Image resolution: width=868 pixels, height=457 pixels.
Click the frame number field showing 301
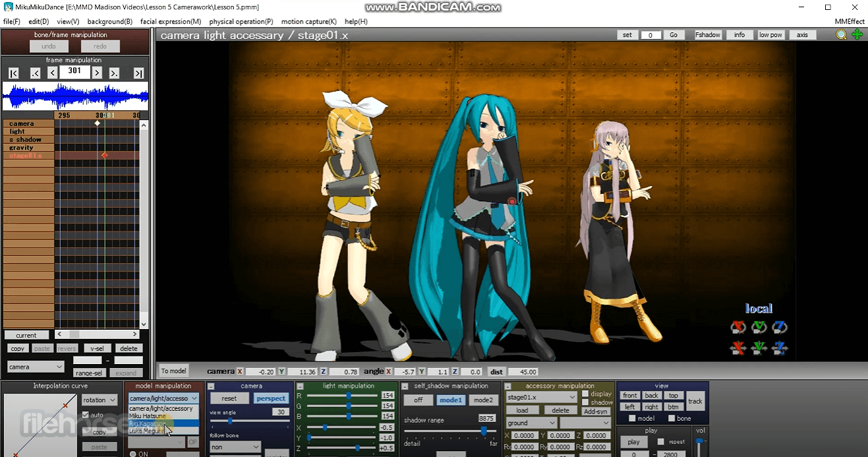[74, 71]
